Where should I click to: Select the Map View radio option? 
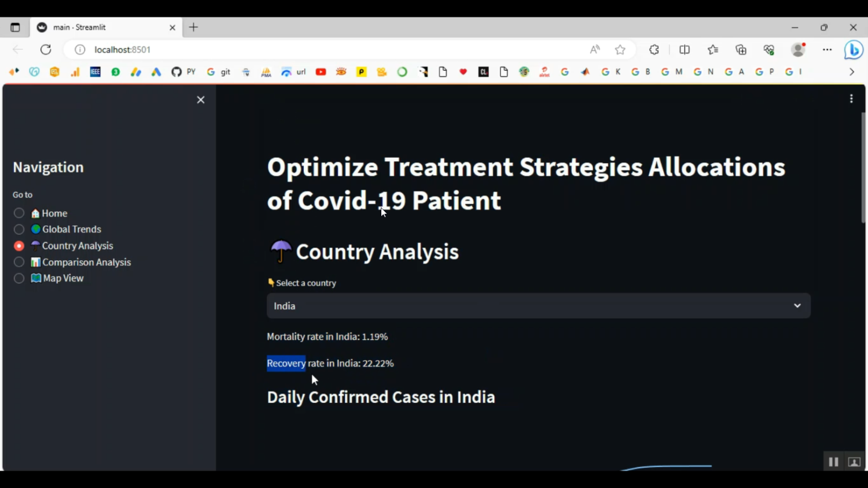coord(19,279)
